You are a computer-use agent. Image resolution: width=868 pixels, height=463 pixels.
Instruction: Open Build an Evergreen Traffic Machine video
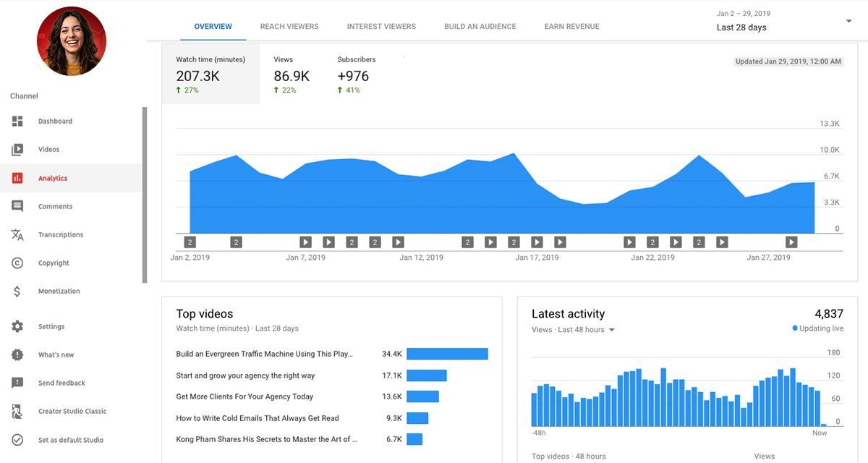point(264,354)
